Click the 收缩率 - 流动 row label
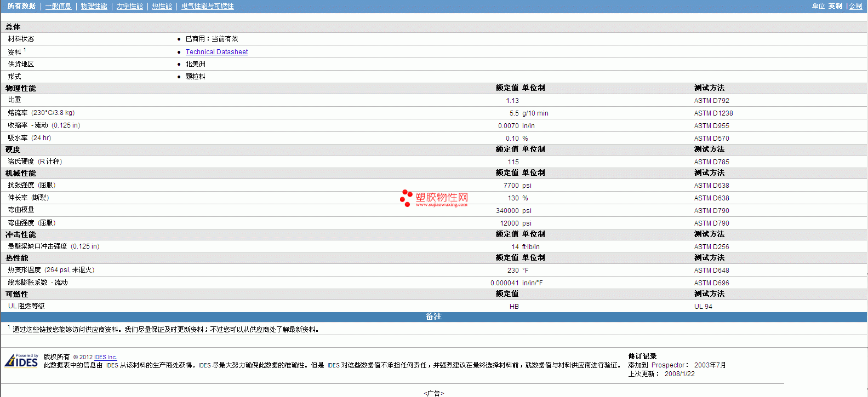This screenshot has width=868, height=397. (44, 125)
